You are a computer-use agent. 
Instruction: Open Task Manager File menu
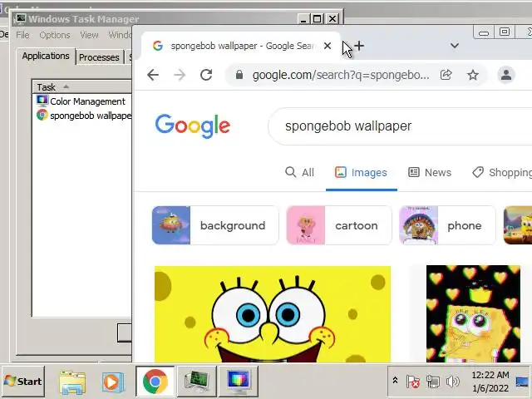coord(22,35)
